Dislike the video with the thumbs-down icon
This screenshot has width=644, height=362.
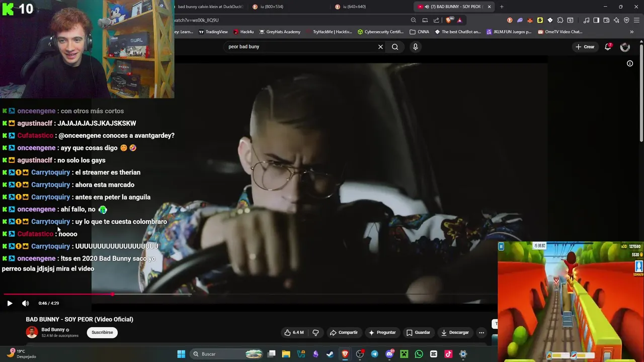315,332
